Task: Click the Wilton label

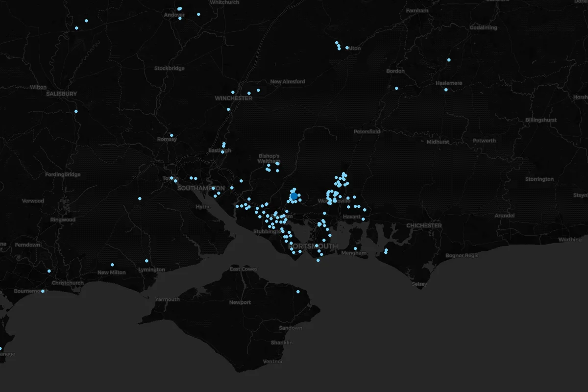Action: pyautogui.click(x=38, y=87)
